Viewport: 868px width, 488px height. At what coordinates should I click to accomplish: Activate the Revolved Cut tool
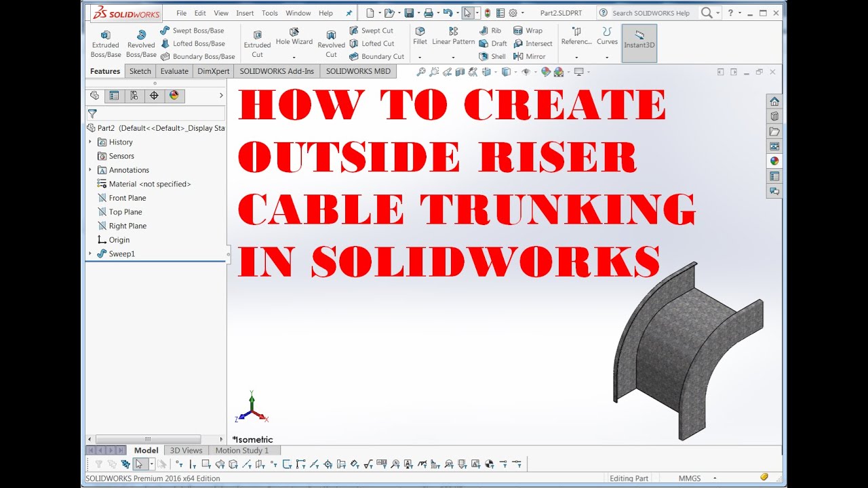pyautogui.click(x=331, y=44)
